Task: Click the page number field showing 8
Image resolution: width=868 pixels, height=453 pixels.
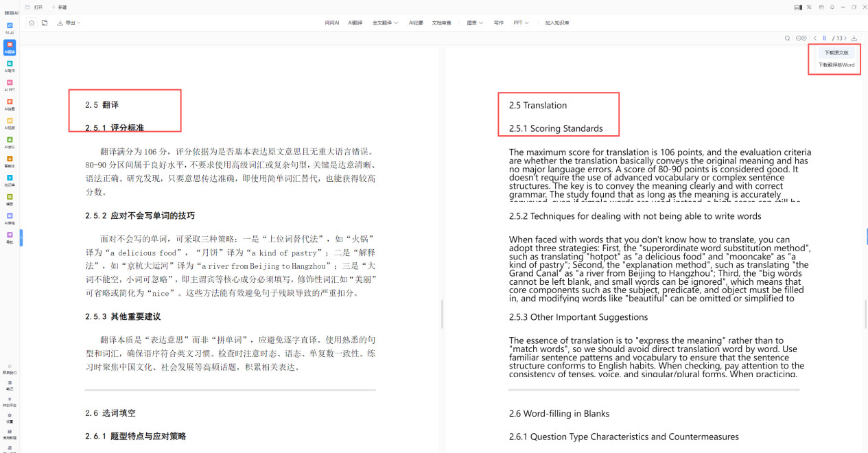Action: click(x=824, y=38)
